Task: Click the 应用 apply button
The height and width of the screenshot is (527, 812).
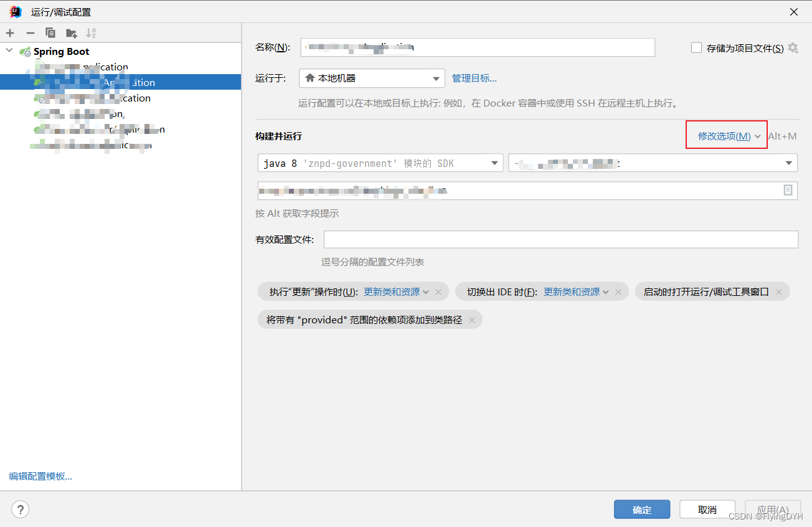Action: tap(772, 510)
